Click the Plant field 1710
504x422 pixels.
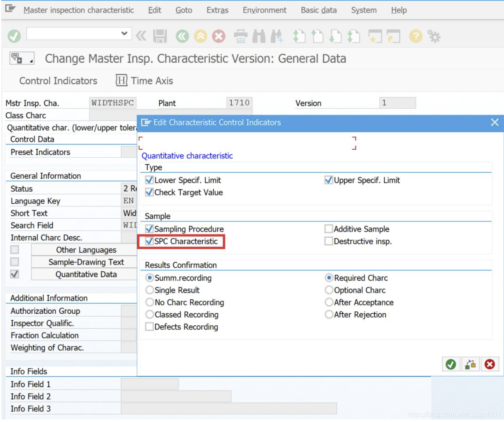click(x=240, y=103)
